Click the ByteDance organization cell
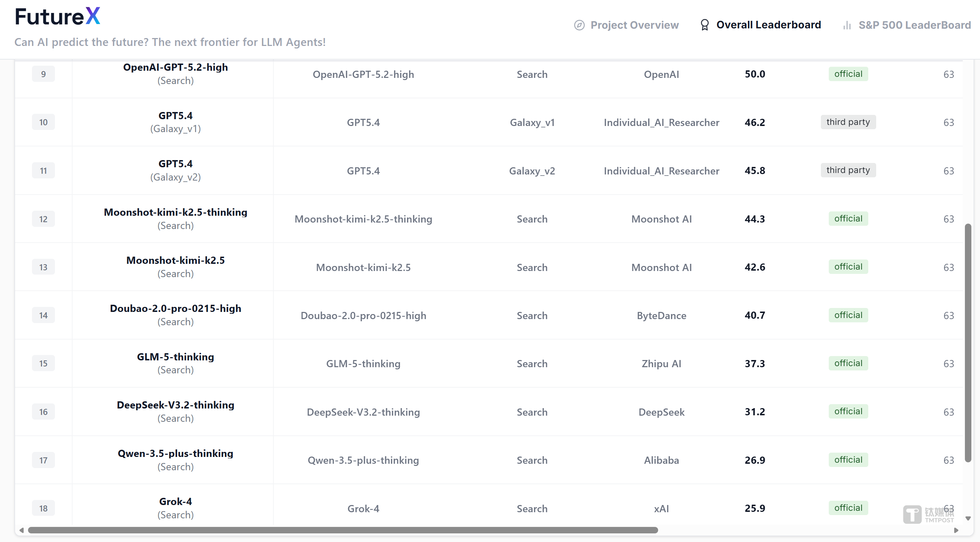980x542 pixels. point(661,316)
